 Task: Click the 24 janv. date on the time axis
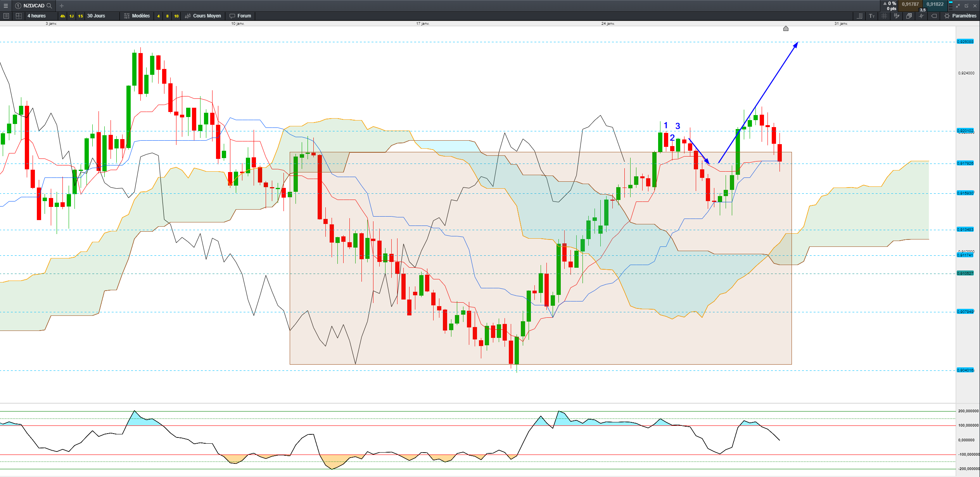608,24
